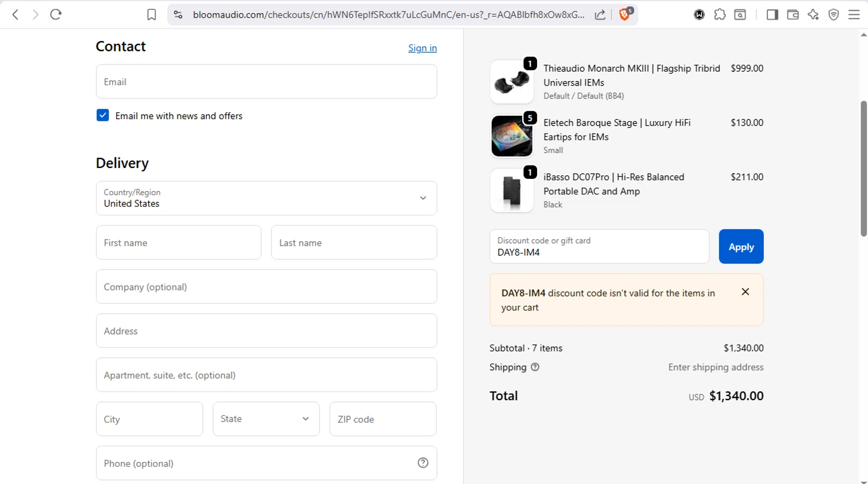Open the Brave VPN shield icon
Screen dimensions: 868x484
pos(833,14)
